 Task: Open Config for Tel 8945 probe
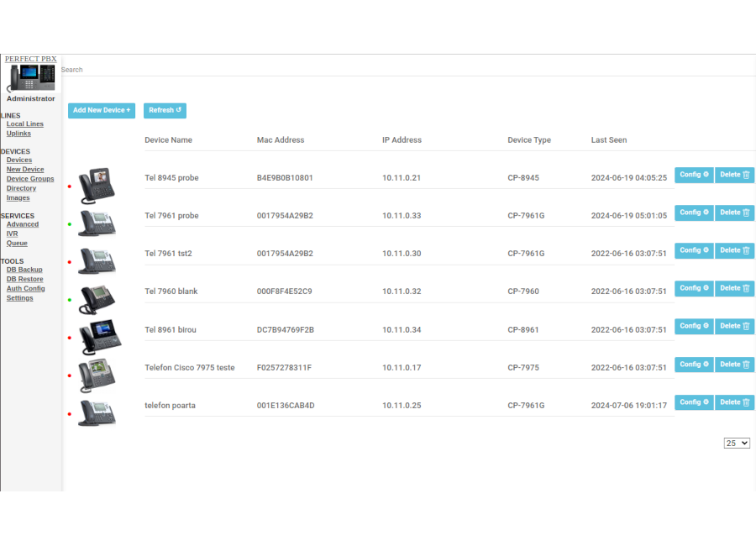694,175
